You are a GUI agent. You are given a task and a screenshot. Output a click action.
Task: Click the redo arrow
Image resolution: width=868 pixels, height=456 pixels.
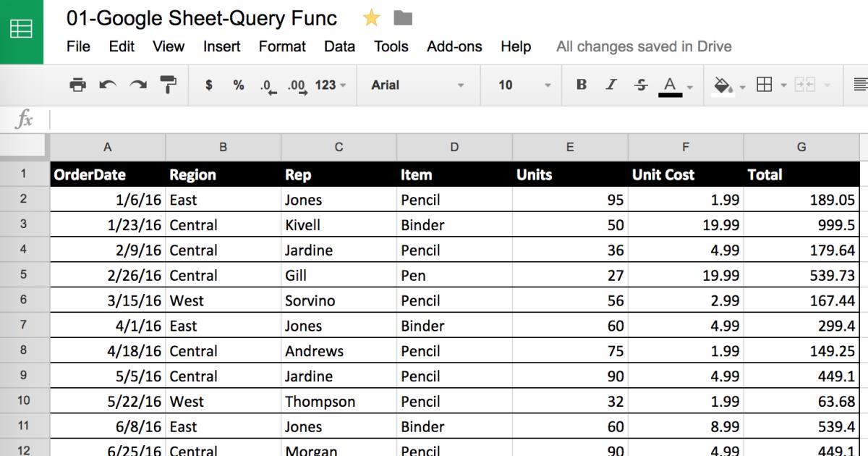pyautogui.click(x=137, y=85)
